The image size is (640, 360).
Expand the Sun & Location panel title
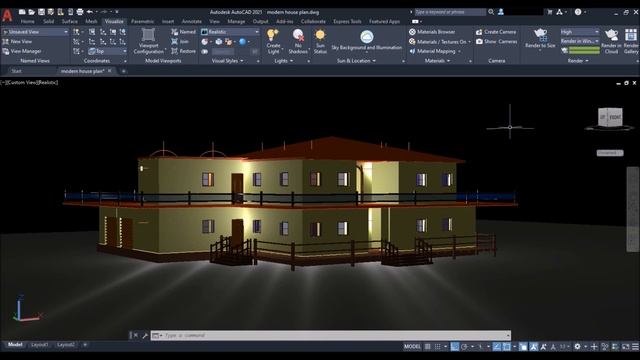click(x=356, y=61)
